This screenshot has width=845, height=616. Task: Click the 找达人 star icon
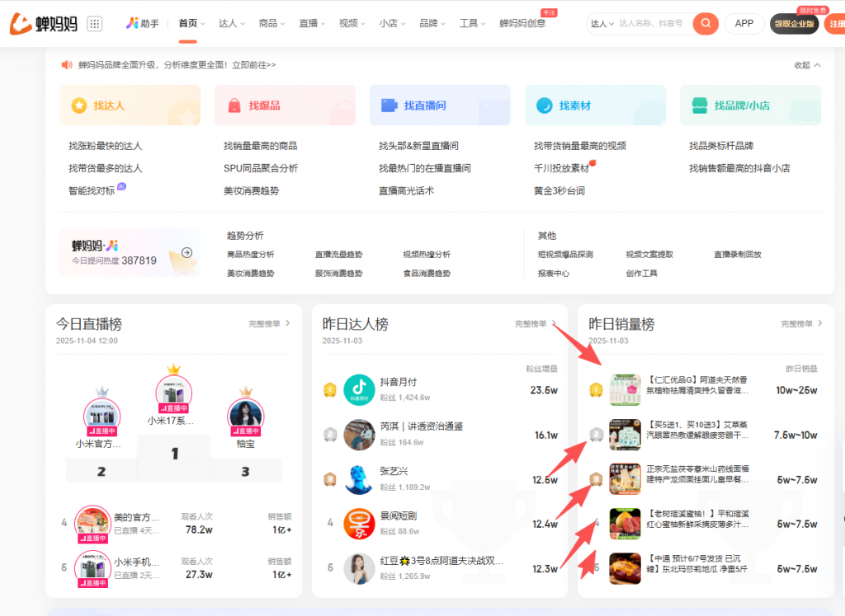(x=79, y=105)
